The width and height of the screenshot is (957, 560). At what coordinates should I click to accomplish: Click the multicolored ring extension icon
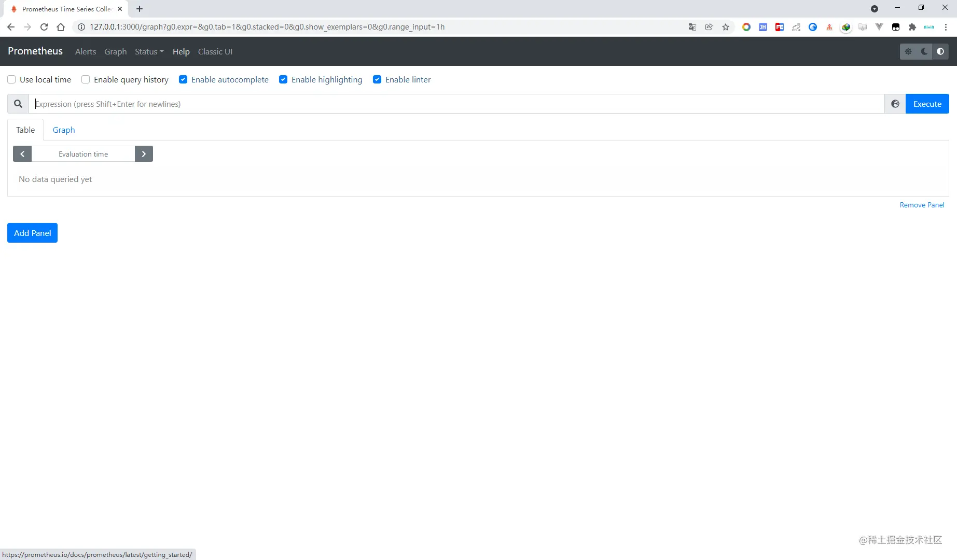746,27
